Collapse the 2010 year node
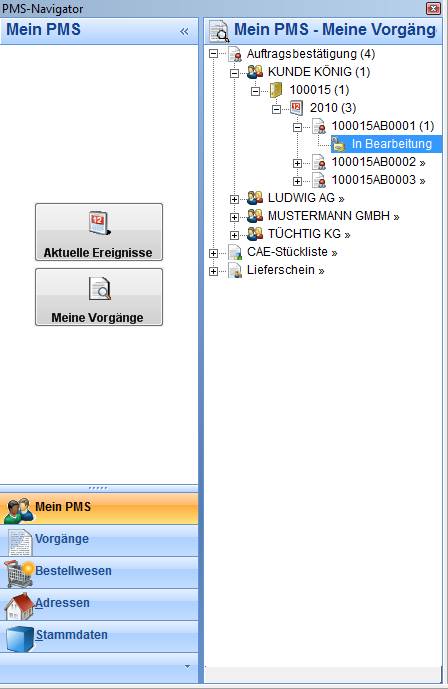448x689 pixels. pos(276,109)
